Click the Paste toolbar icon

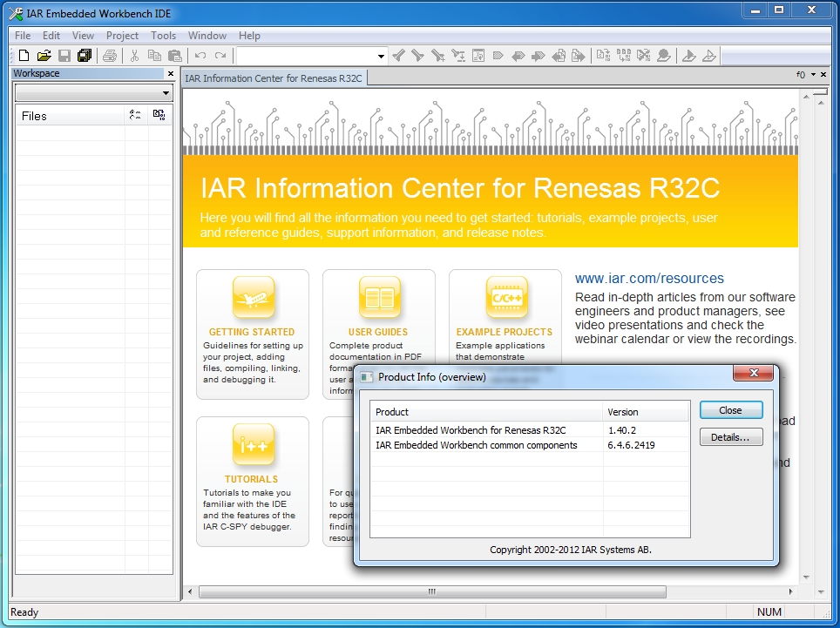[x=174, y=55]
